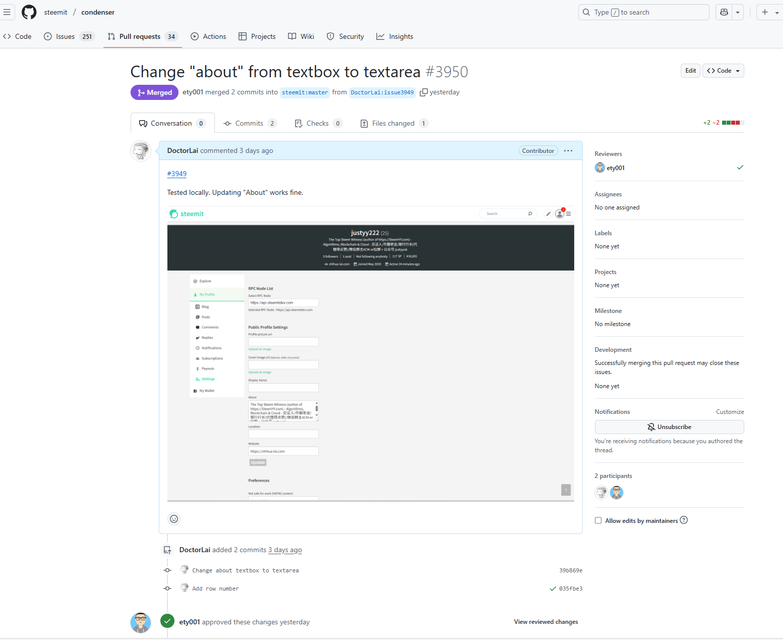Open the Insights tab

tap(394, 36)
